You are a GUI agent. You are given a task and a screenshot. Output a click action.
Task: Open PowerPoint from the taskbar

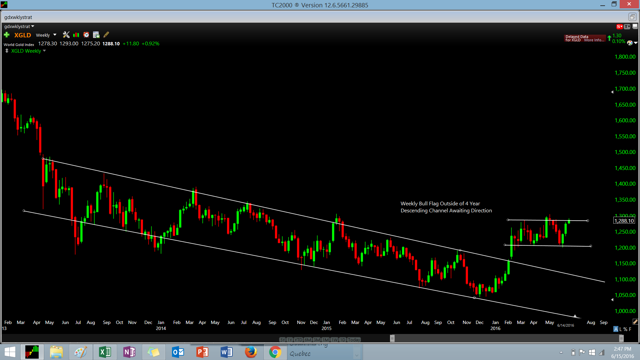pyautogui.click(x=202, y=352)
